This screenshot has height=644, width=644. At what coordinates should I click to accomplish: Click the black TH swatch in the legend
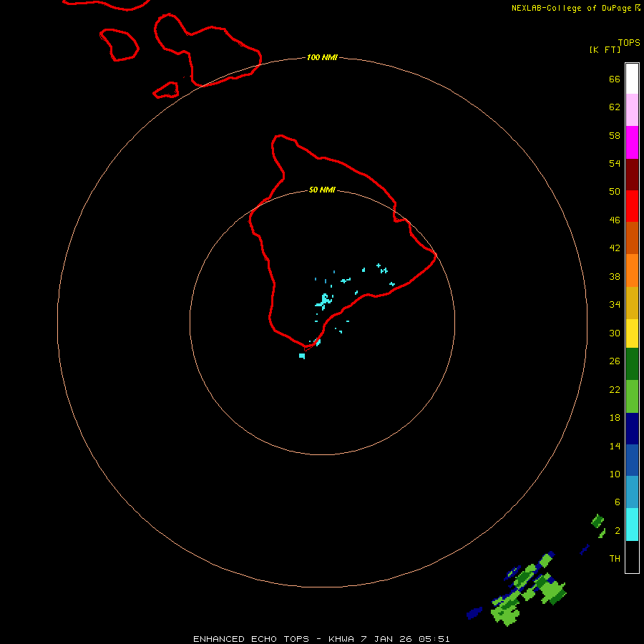coord(632,557)
